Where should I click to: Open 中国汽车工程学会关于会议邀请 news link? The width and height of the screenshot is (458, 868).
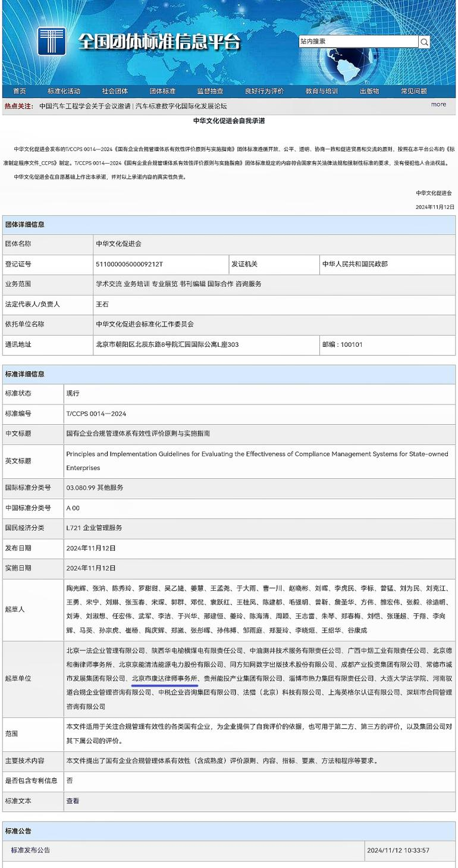(x=85, y=106)
